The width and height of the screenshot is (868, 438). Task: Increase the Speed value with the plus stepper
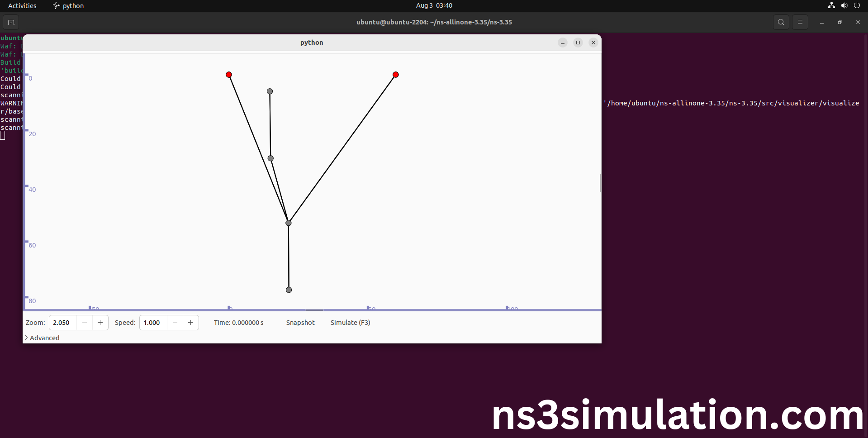click(190, 323)
